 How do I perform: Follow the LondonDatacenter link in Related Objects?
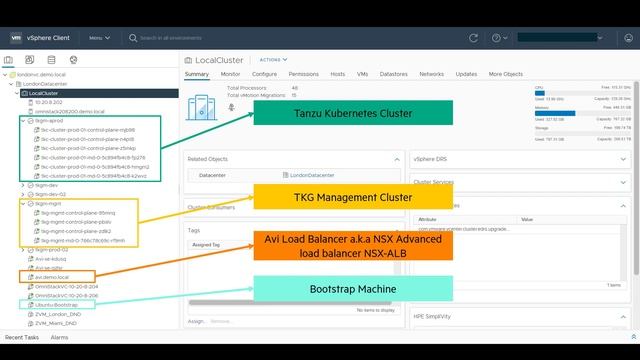click(x=312, y=175)
